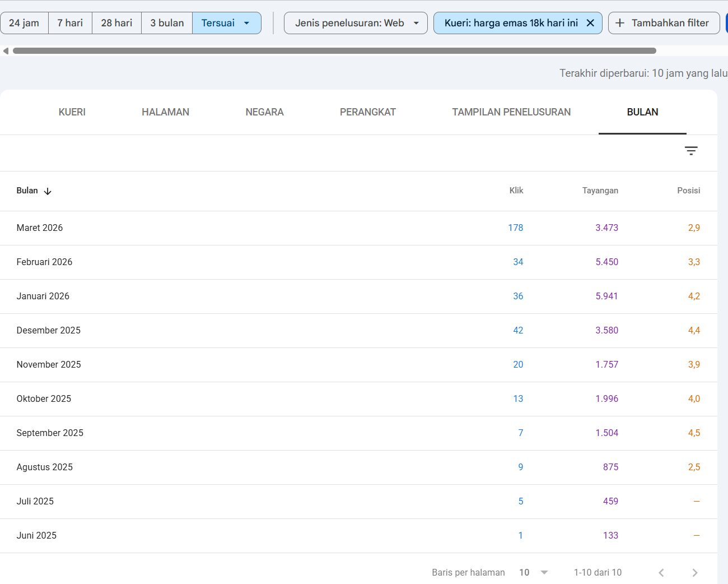Click the plus icon on Tambahkan filter
This screenshot has height=584, width=728.
point(620,23)
